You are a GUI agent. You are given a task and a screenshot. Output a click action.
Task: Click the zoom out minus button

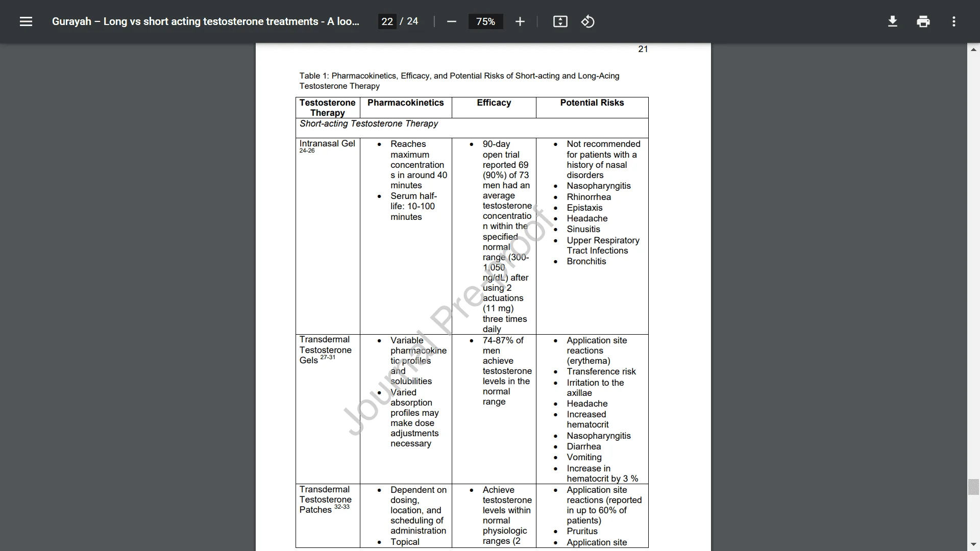click(x=451, y=21)
